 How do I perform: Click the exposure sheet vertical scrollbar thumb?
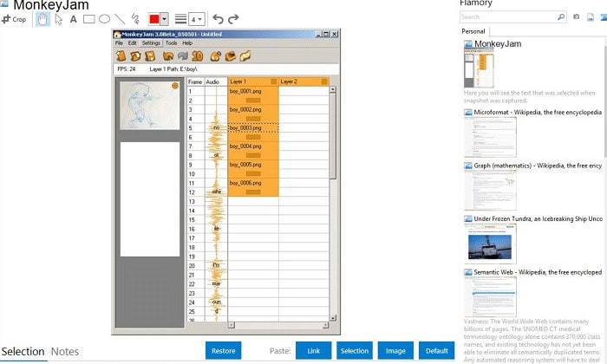(x=333, y=135)
